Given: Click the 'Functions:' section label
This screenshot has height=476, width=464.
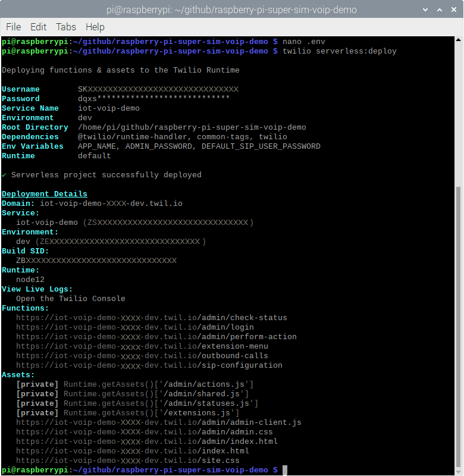Looking at the screenshot, I should pyautogui.click(x=25, y=308).
